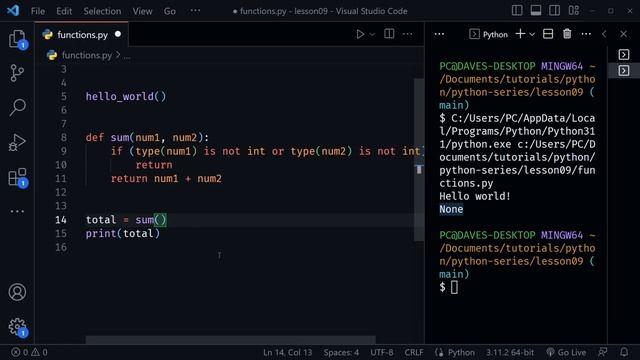Open the View menu

(x=142, y=11)
